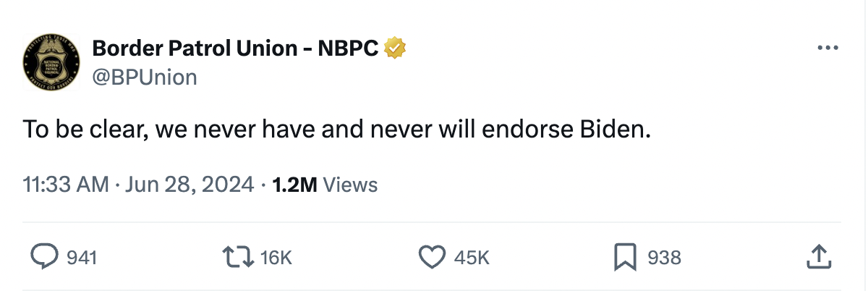Click the share upload arrow icon
The height and width of the screenshot is (291, 868).
click(x=817, y=256)
